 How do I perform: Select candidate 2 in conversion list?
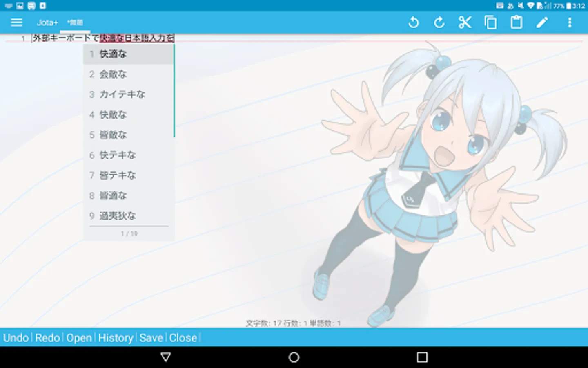(x=129, y=74)
